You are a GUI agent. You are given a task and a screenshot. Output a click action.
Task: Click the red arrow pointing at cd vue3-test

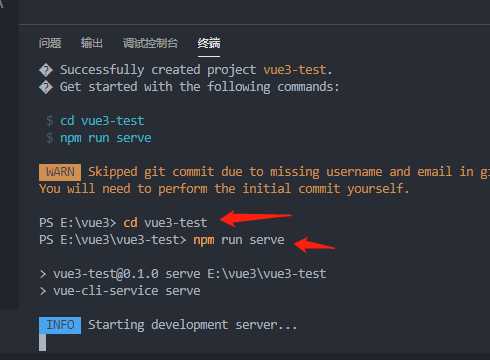256,219
